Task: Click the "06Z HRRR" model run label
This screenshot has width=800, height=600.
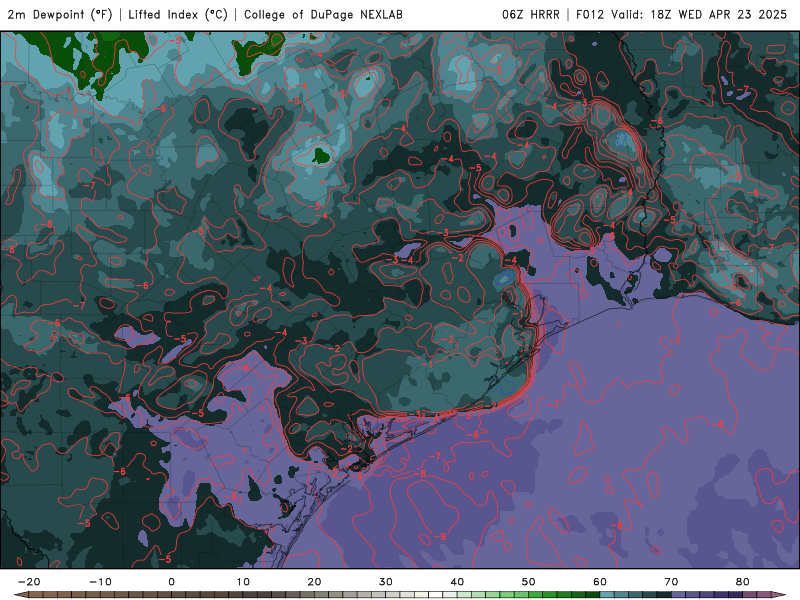Action: click(x=531, y=15)
